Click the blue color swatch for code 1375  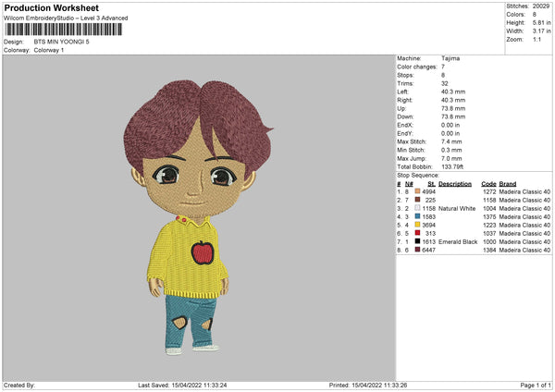(x=417, y=216)
